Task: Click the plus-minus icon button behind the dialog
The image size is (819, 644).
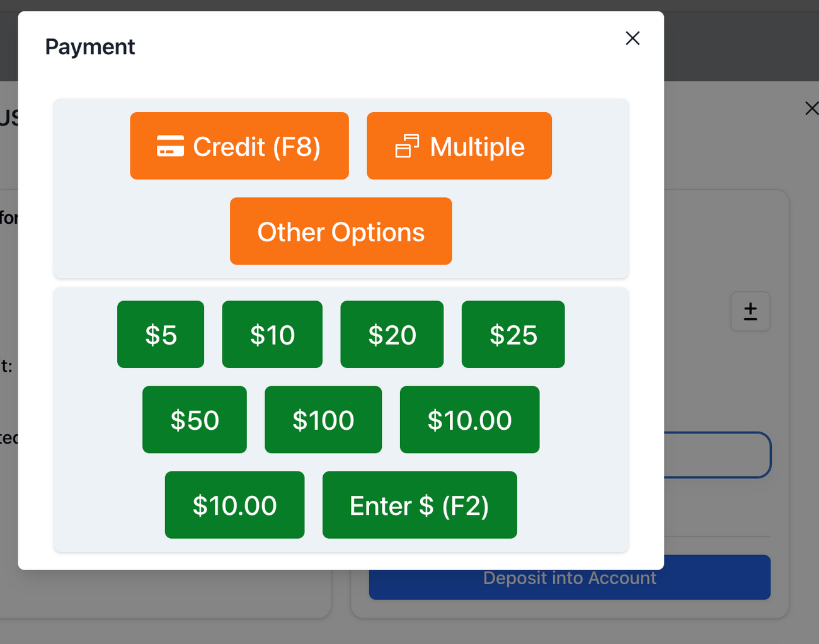Action: point(750,311)
